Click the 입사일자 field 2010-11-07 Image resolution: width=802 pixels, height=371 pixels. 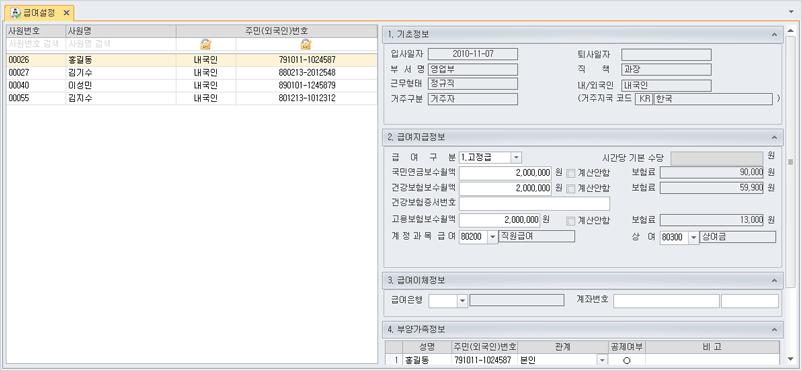coord(473,54)
